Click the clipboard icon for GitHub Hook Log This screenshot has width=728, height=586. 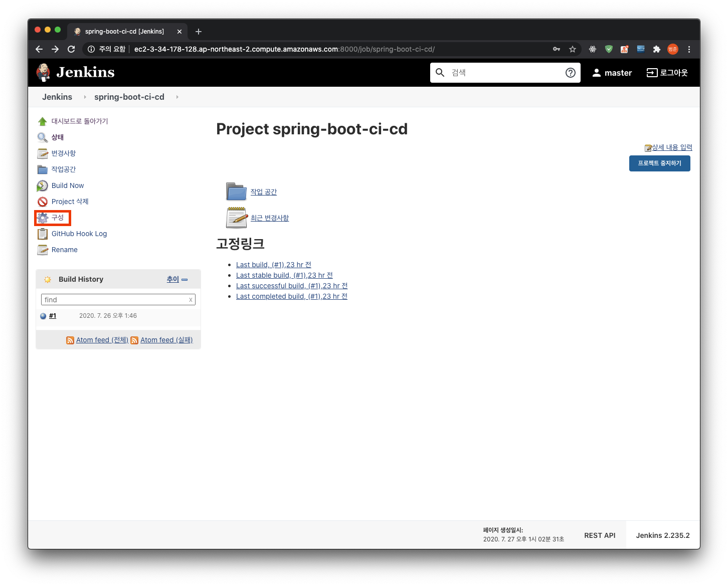coord(43,234)
